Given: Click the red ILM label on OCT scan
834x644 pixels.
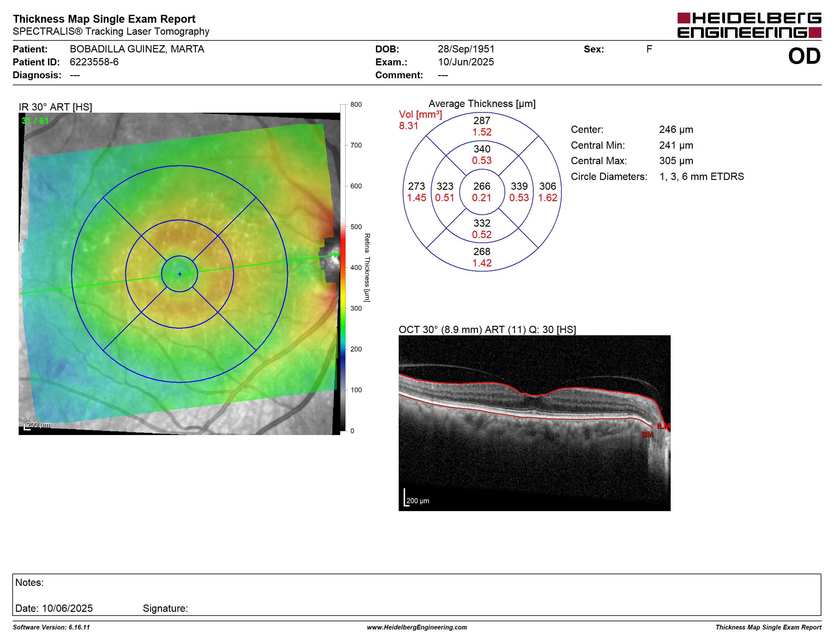Looking at the screenshot, I should [663, 426].
